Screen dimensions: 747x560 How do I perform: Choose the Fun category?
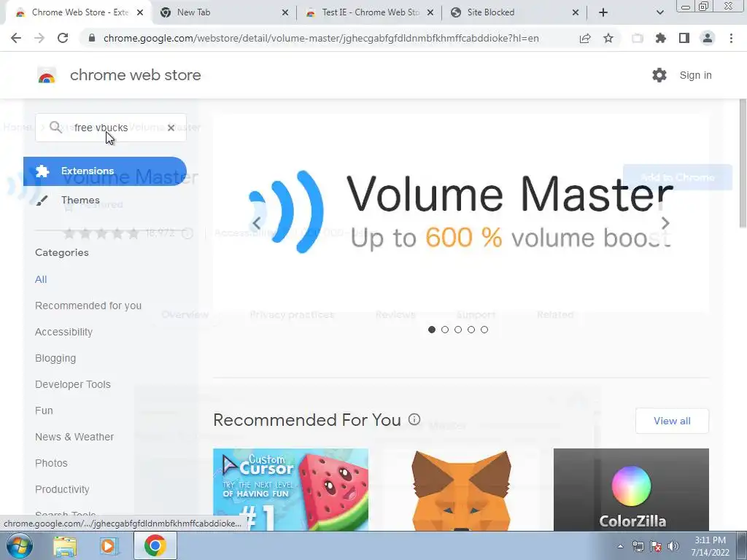tap(44, 411)
